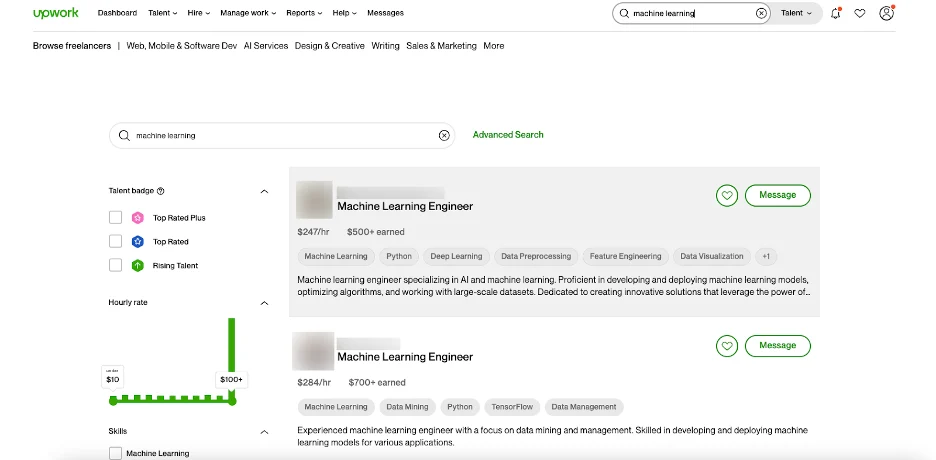Browse Web, Mobile & Software Dev category

click(x=181, y=46)
